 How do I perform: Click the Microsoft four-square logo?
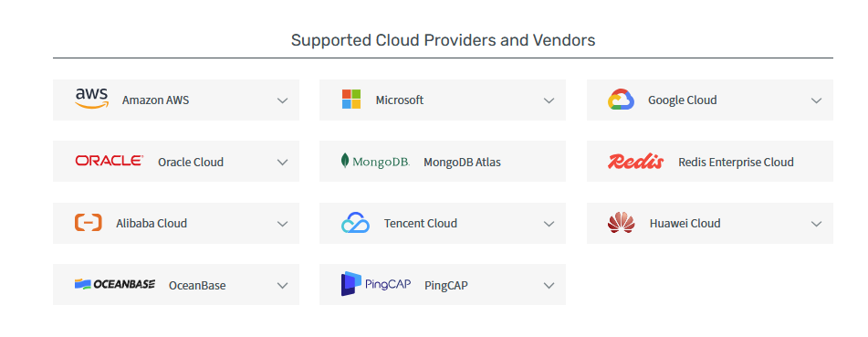351,100
